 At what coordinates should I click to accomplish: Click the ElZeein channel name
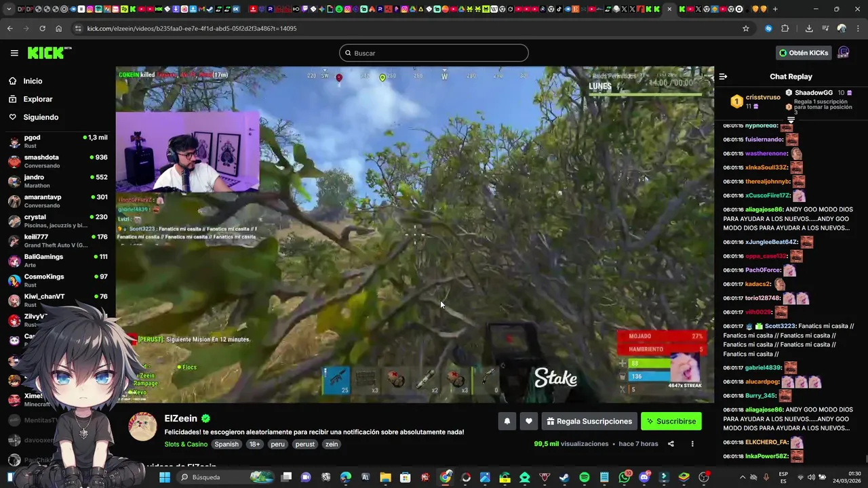pos(180,419)
